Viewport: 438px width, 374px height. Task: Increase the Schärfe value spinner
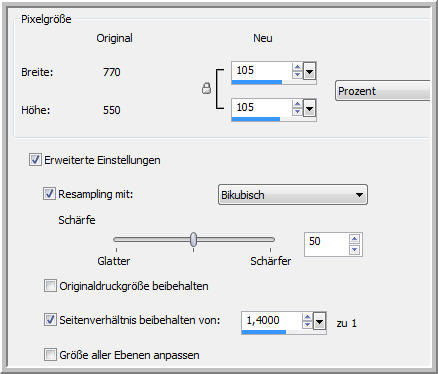[354, 238]
